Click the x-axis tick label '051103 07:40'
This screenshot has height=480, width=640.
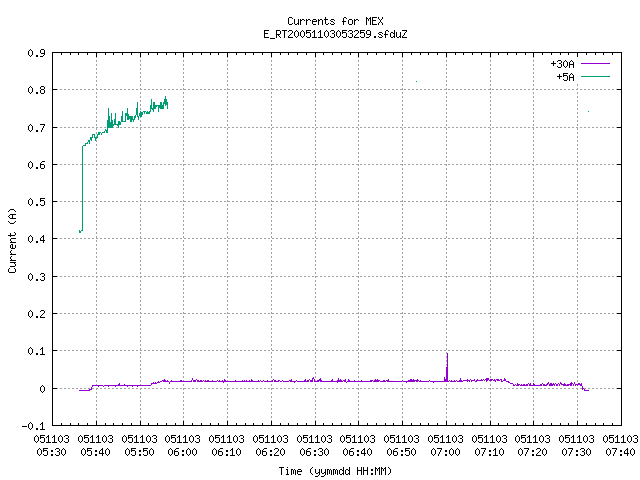(x=620, y=445)
